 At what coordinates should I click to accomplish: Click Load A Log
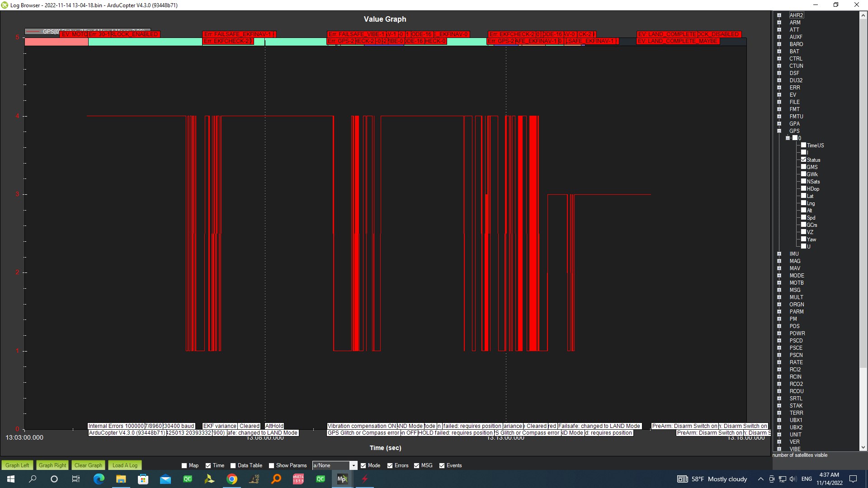click(x=124, y=465)
